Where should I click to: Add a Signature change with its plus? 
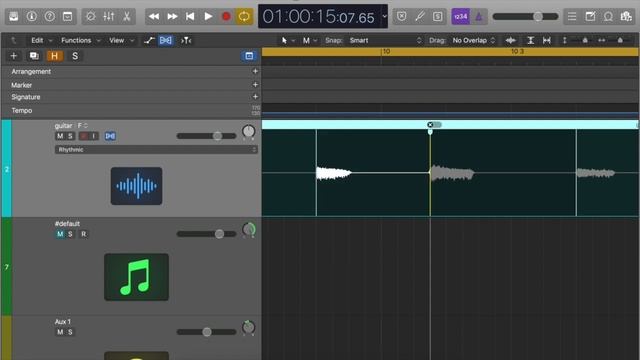point(255,97)
